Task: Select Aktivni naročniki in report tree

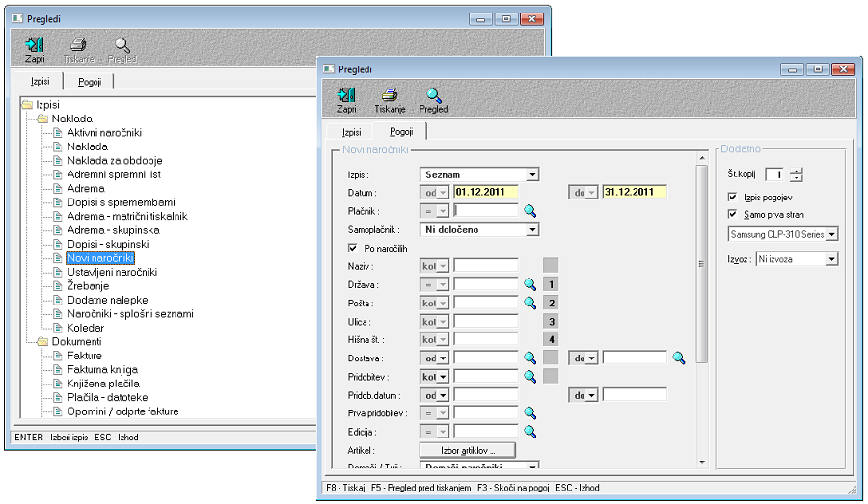Action: pyautogui.click(x=104, y=132)
